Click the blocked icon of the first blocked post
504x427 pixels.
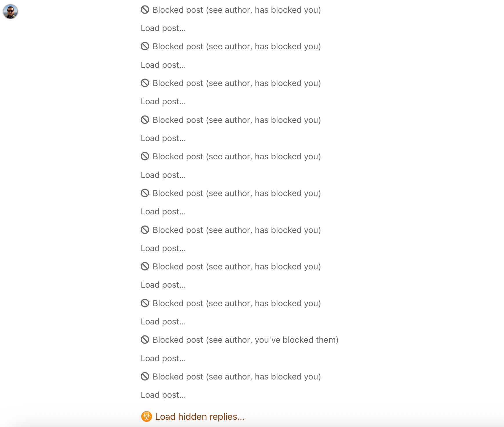tap(145, 10)
